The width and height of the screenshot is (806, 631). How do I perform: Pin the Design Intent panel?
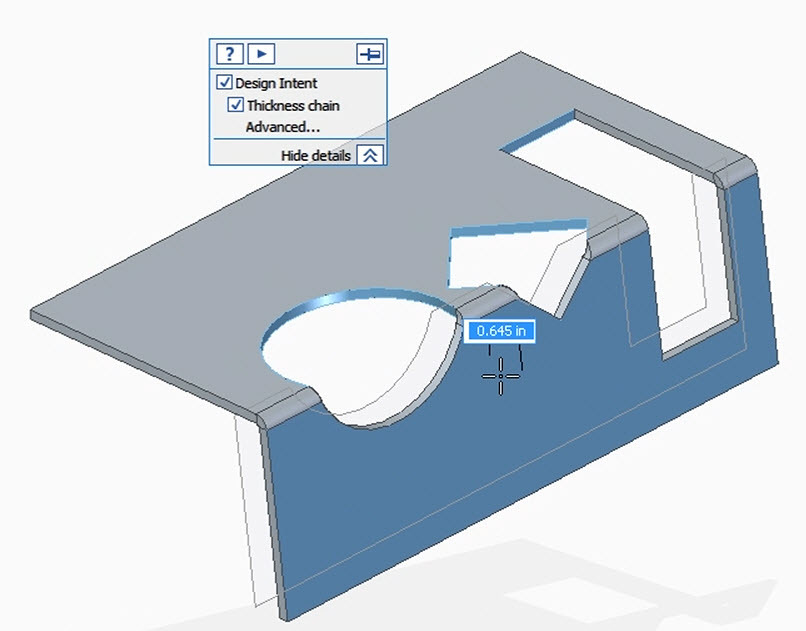[370, 54]
